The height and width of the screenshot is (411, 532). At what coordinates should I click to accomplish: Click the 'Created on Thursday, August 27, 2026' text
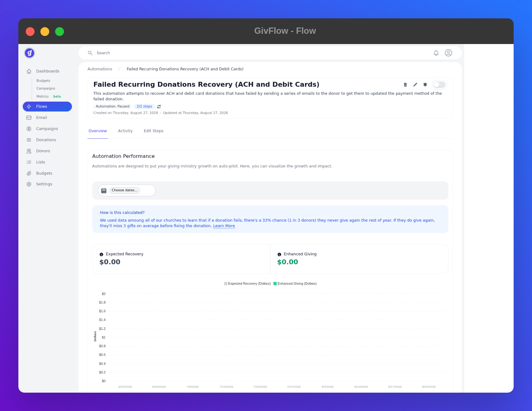[x=126, y=113]
